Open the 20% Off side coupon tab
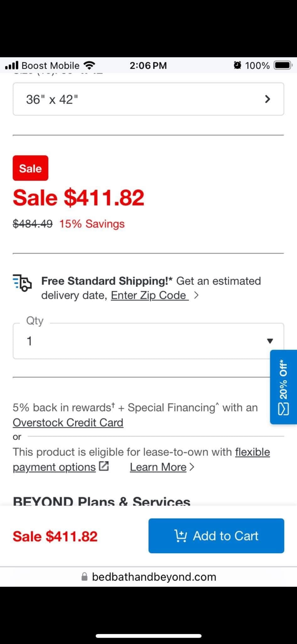Screen dimensions: 297x644 283,387
